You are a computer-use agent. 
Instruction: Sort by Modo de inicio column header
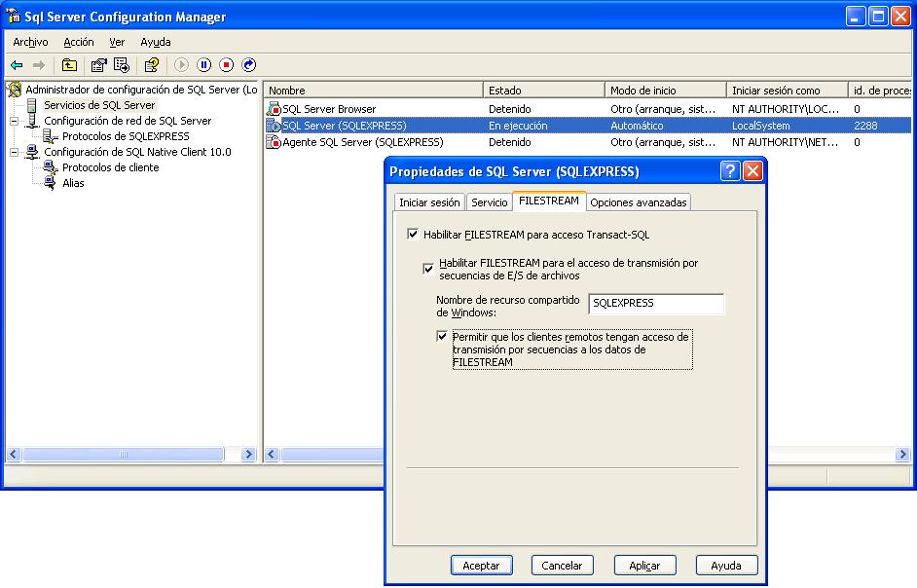(665, 91)
